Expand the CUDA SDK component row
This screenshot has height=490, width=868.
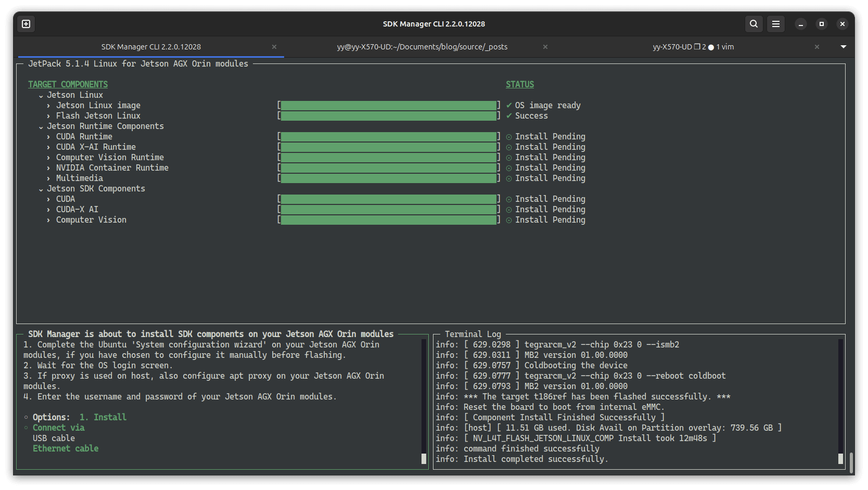(x=48, y=199)
